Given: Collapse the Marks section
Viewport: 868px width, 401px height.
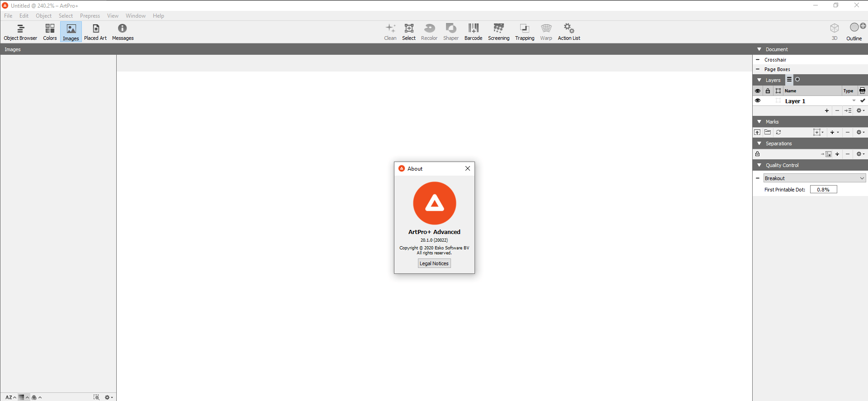Looking at the screenshot, I should pos(759,122).
